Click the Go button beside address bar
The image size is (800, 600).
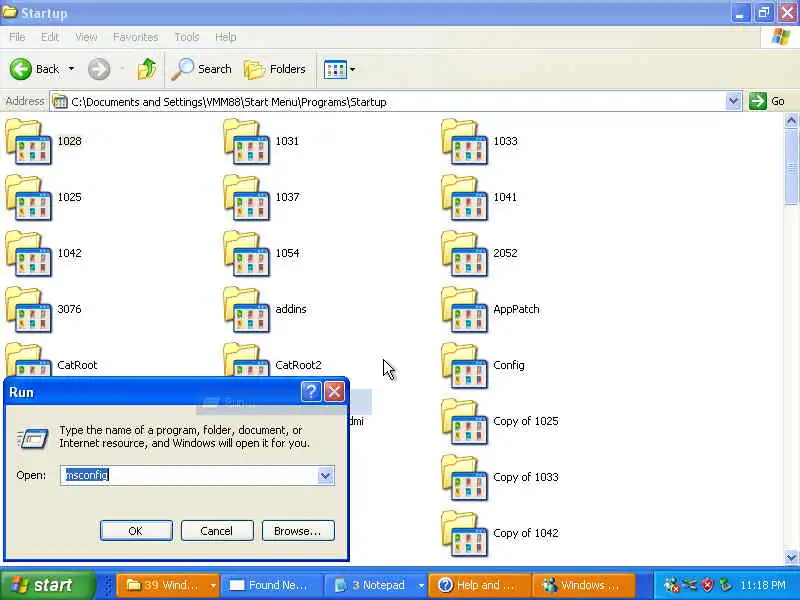[x=767, y=101]
